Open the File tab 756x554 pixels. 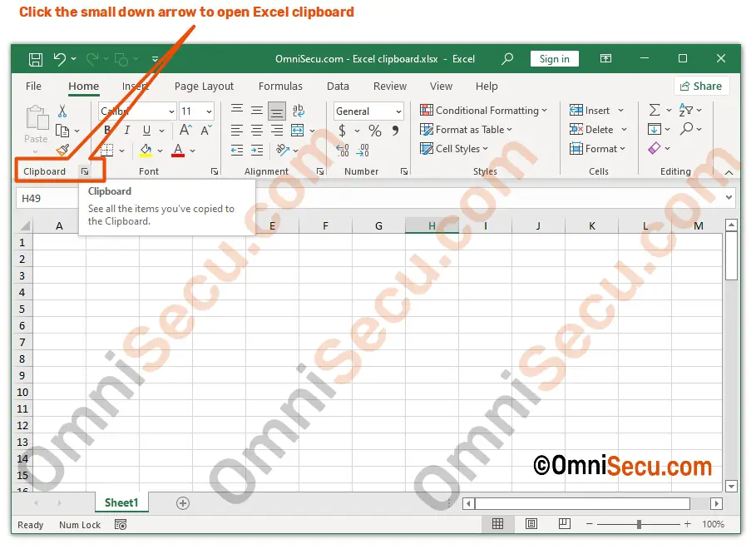pyautogui.click(x=33, y=87)
